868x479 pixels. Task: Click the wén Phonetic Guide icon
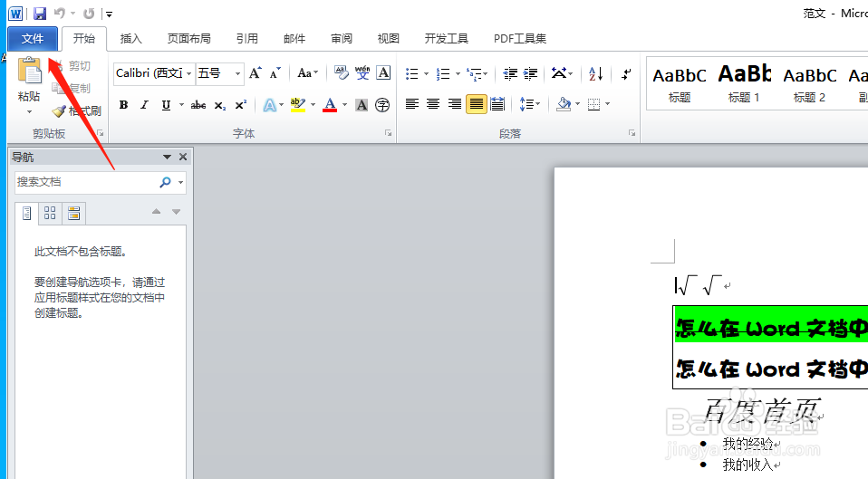pyautogui.click(x=362, y=73)
